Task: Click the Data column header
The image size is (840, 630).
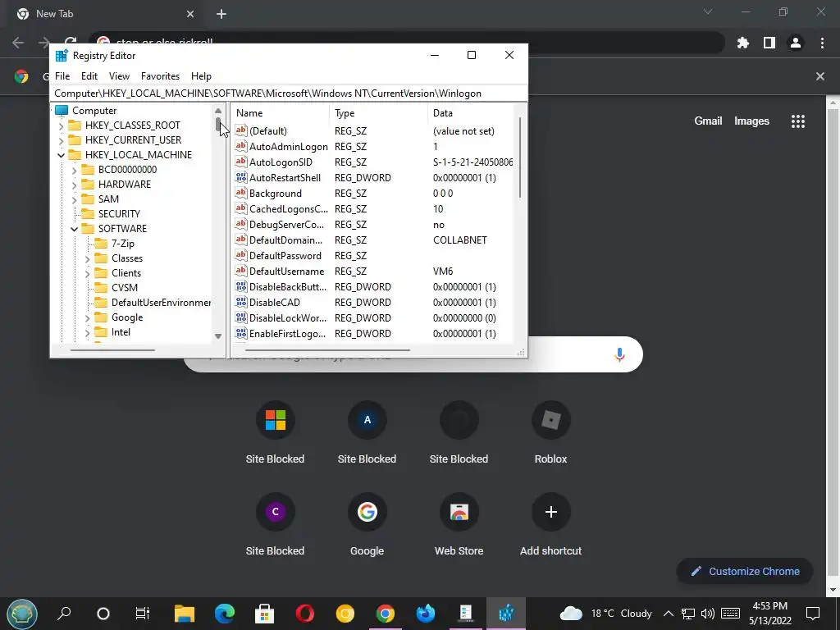Action: pyautogui.click(x=472, y=113)
